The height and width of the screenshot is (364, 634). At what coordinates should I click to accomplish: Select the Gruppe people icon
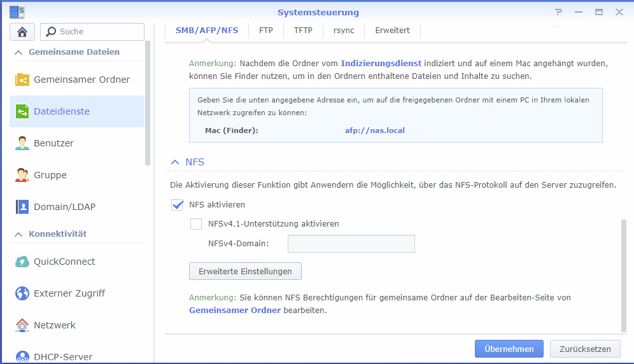point(22,175)
